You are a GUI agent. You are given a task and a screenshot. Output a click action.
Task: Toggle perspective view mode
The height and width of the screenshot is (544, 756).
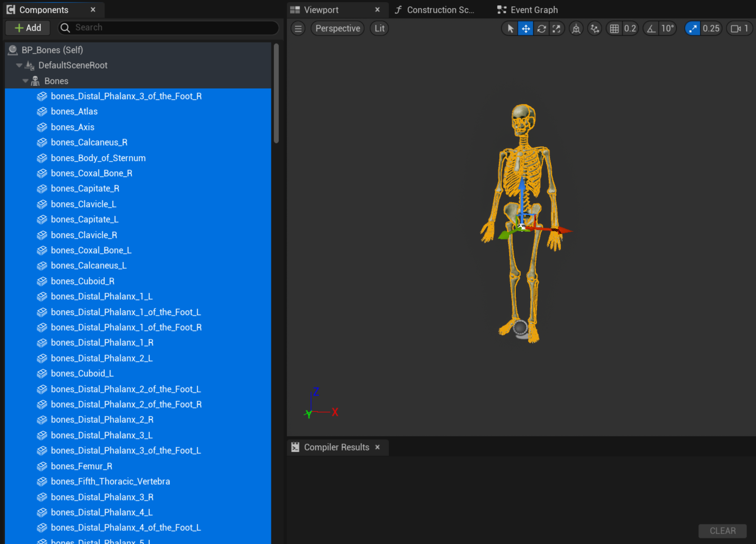[337, 28]
